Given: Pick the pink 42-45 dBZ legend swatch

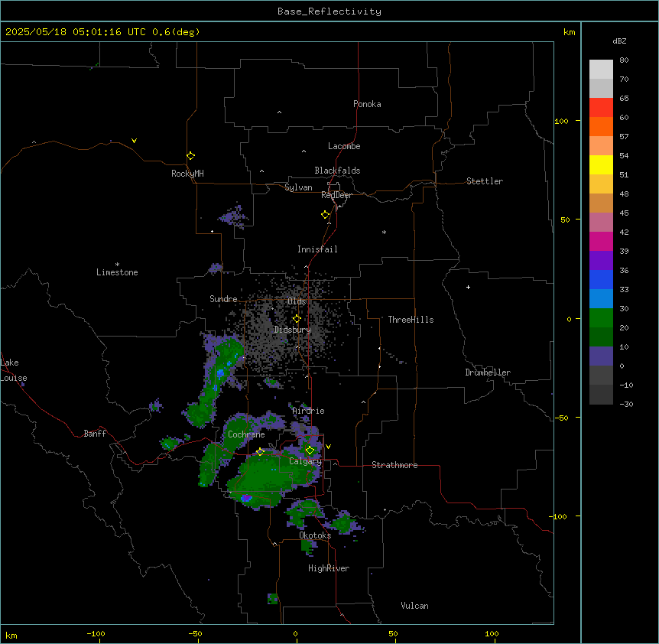Looking at the screenshot, I should click(601, 222).
